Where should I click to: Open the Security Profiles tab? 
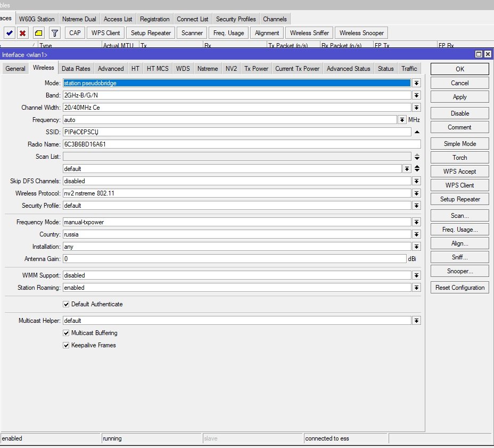tap(235, 19)
